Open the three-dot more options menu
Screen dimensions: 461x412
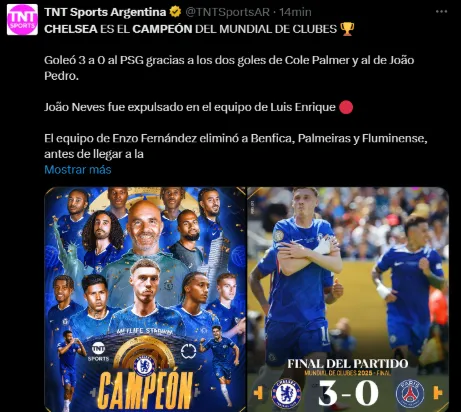coord(441,12)
